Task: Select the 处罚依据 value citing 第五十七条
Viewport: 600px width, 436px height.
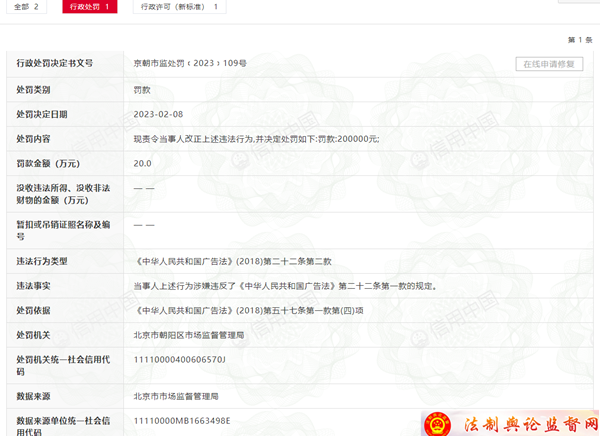Action: click(x=249, y=310)
